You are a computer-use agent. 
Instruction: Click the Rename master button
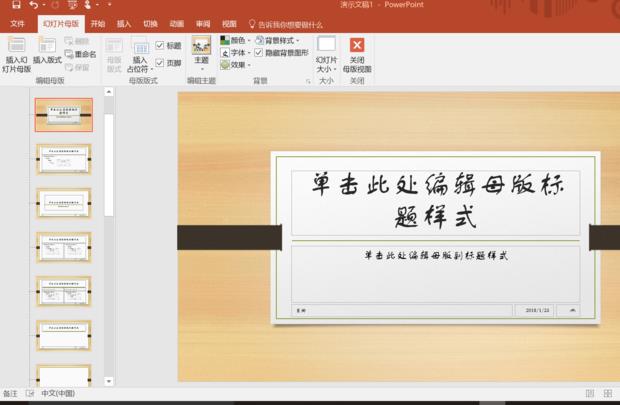pyautogui.click(x=80, y=54)
